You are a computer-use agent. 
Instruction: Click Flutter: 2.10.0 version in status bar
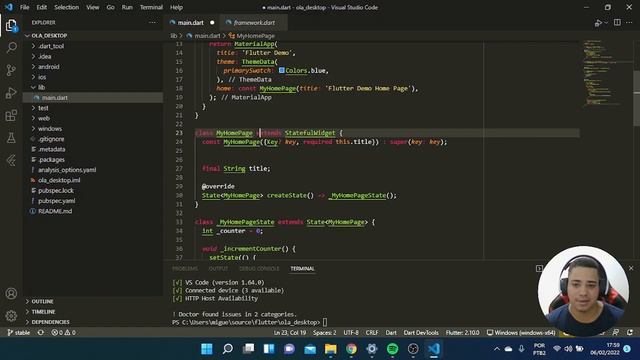point(462,333)
